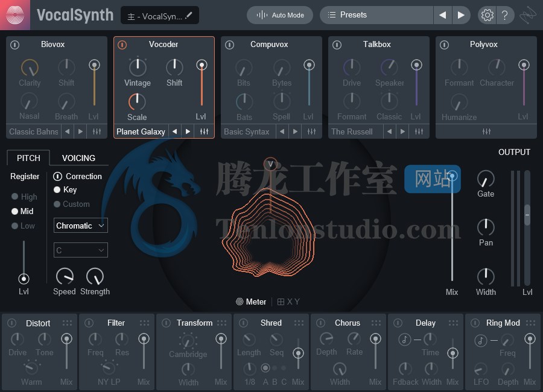Toggle Talkbox module power
The height and width of the screenshot is (392, 543).
coord(337,45)
